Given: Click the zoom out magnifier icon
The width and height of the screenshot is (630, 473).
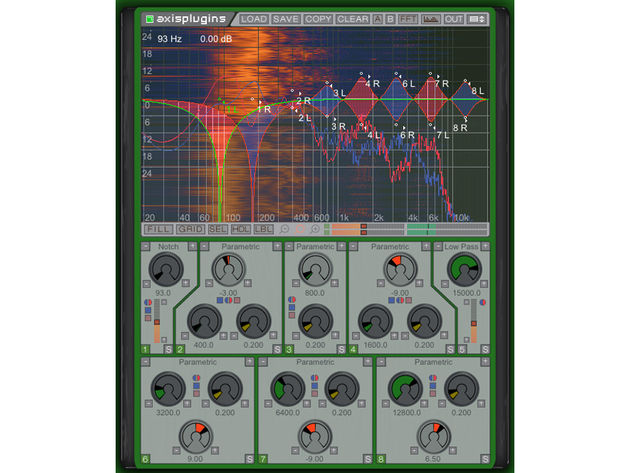Looking at the screenshot, I should (x=284, y=229).
